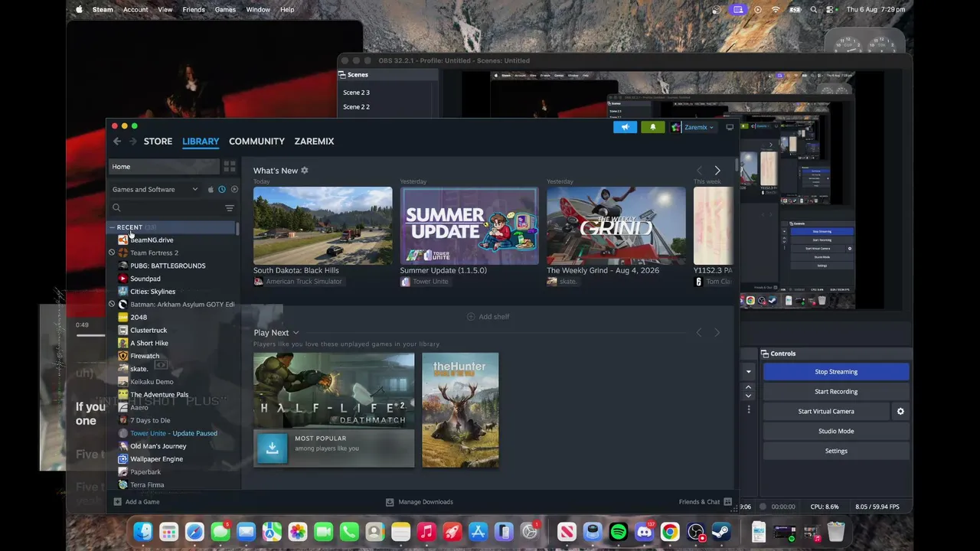Open Steam notifications bell
Screen dimensions: 980x551
pyautogui.click(x=652, y=127)
